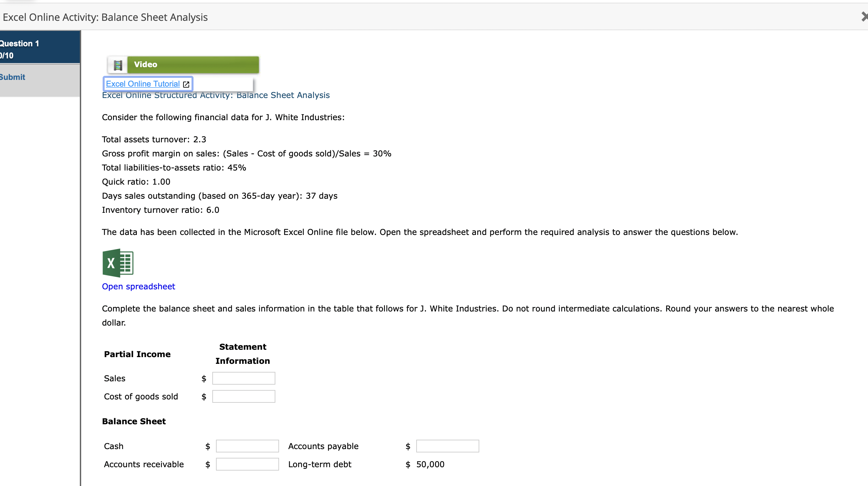
Task: Click the external link icon after Excel Online Tutorial
Action: click(186, 84)
